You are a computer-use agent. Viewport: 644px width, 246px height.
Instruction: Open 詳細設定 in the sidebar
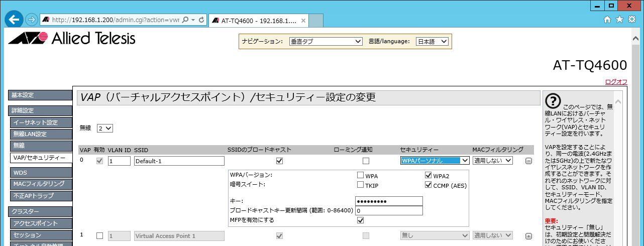point(40,110)
